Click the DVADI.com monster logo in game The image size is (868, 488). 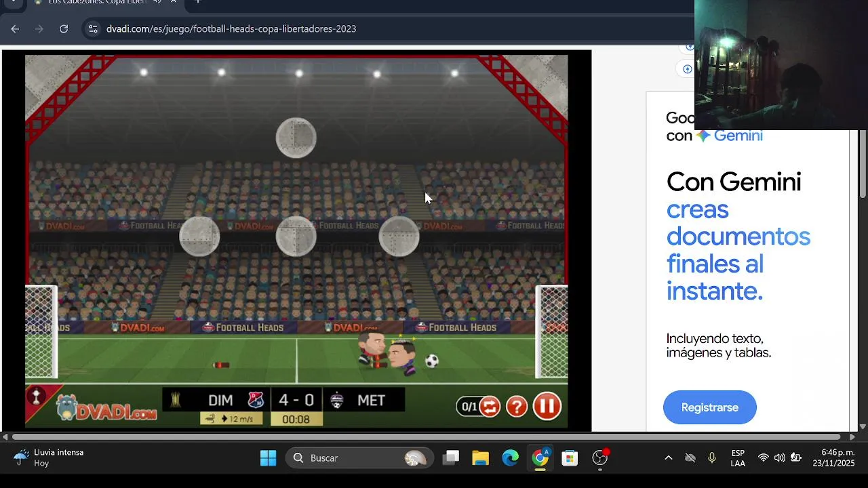pyautogui.click(x=106, y=409)
